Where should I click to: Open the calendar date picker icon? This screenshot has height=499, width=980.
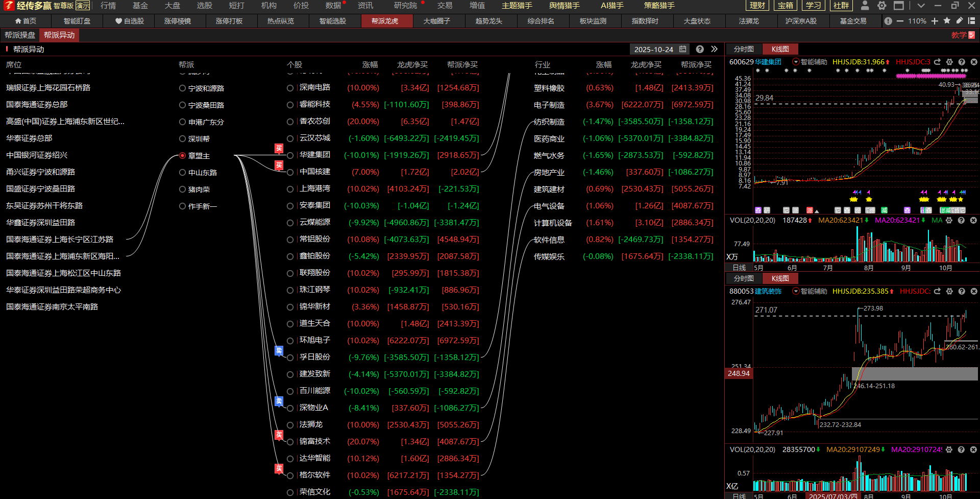683,49
